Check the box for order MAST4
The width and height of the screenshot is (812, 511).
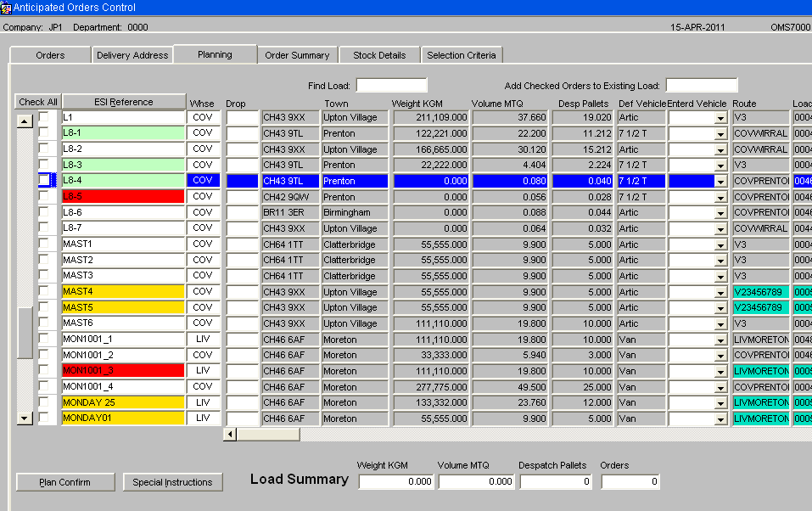click(x=43, y=291)
